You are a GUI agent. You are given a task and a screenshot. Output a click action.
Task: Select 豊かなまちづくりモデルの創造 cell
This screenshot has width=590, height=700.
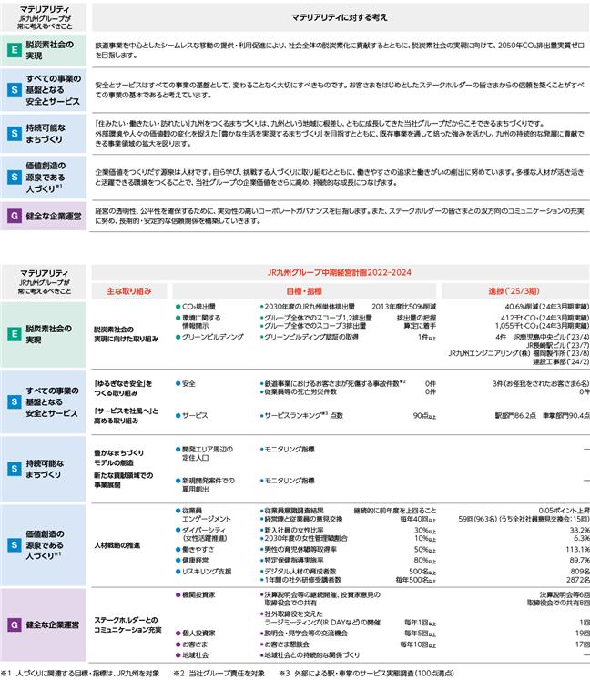[x=118, y=458]
